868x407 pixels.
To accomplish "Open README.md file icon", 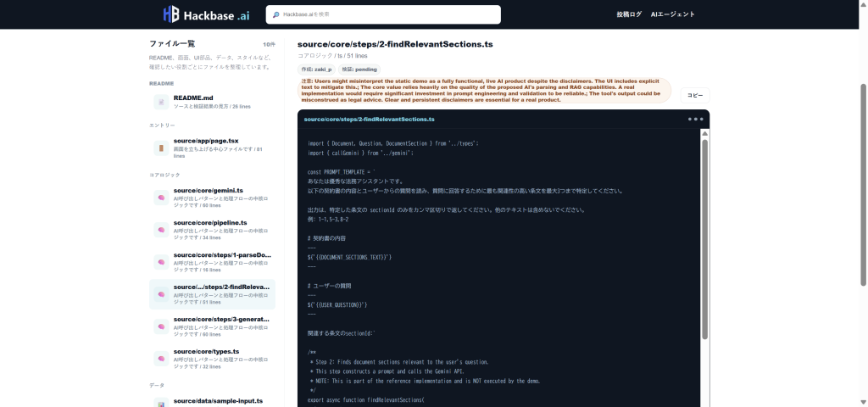I will point(161,102).
